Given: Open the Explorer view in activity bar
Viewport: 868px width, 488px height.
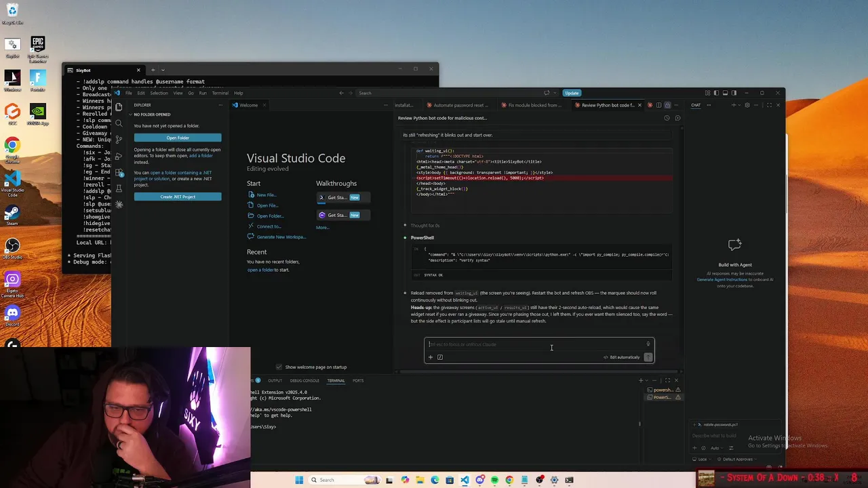Looking at the screenshot, I should [x=119, y=106].
